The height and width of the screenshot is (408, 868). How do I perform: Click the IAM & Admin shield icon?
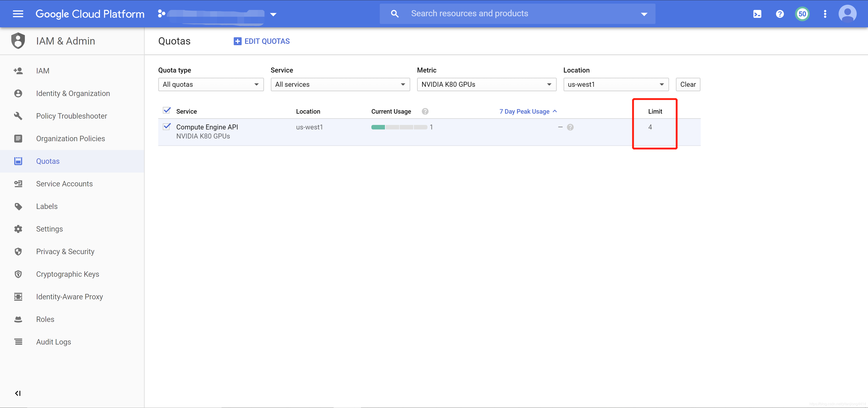[x=18, y=41]
